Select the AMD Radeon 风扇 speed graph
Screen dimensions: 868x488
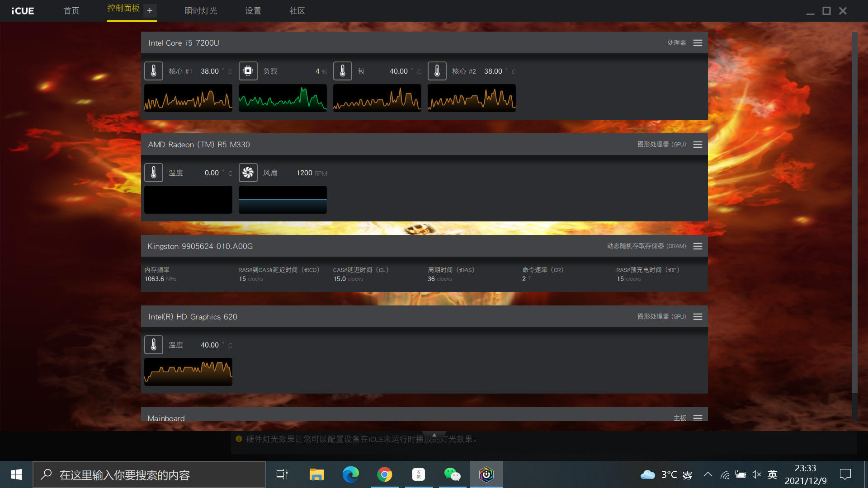[283, 200]
